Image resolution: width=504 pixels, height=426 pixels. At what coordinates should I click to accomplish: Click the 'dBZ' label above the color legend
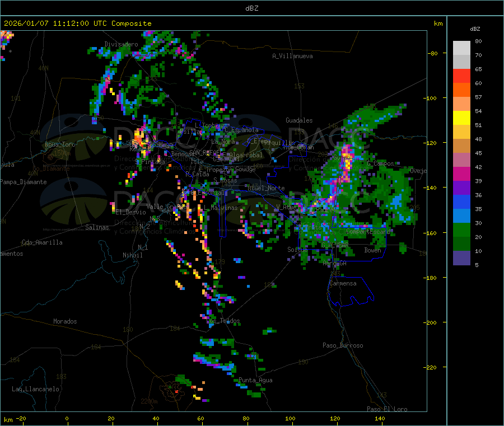click(x=475, y=29)
